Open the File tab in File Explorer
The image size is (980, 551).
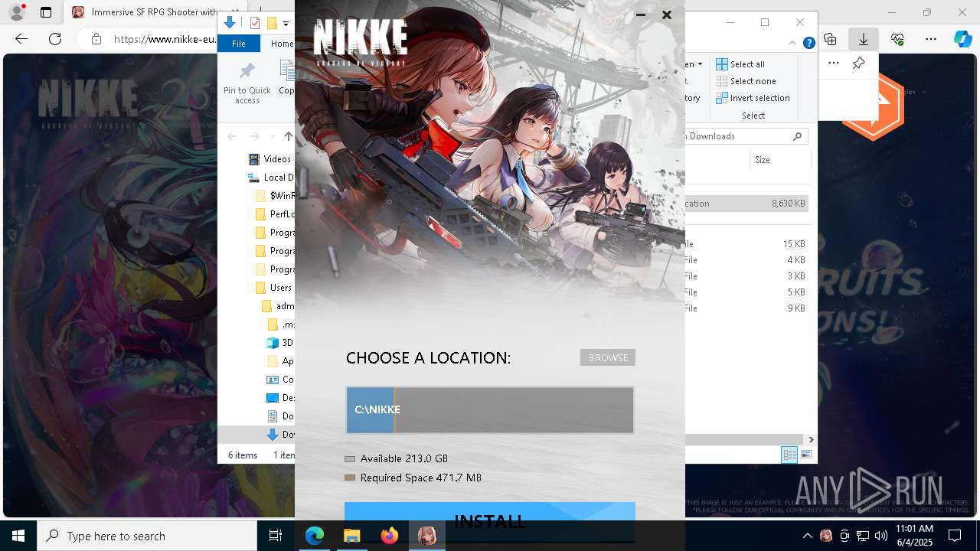(x=239, y=44)
